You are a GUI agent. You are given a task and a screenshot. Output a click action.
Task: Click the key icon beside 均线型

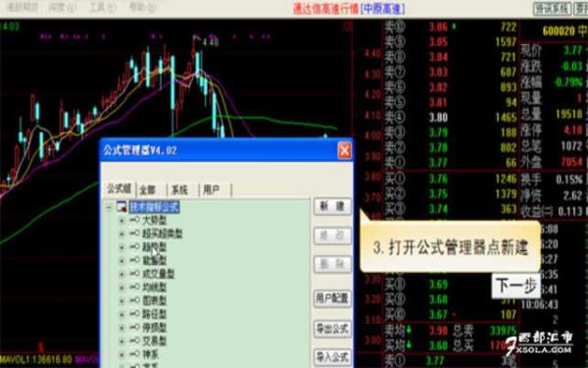[134, 287]
